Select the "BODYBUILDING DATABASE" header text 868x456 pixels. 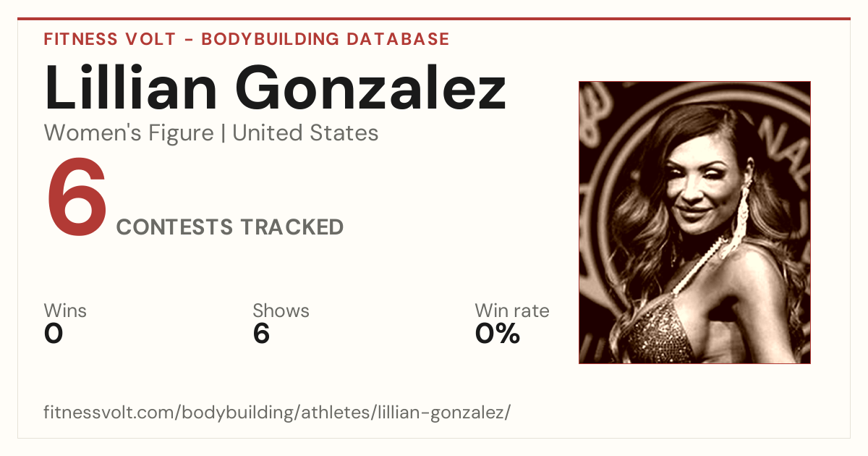tap(325, 39)
